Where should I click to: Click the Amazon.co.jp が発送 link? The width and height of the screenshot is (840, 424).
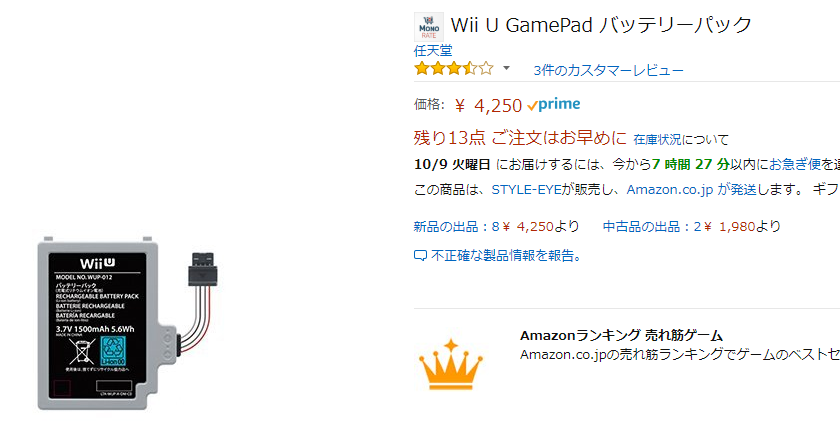tap(691, 190)
